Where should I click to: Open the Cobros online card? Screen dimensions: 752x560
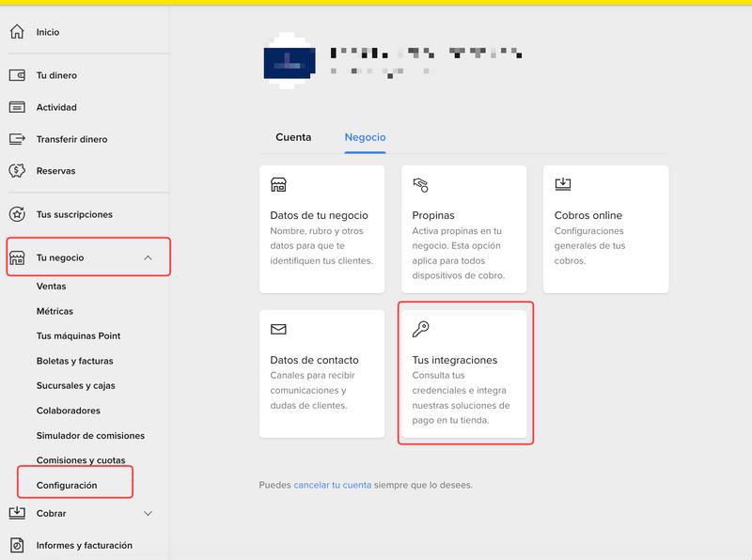coord(605,228)
